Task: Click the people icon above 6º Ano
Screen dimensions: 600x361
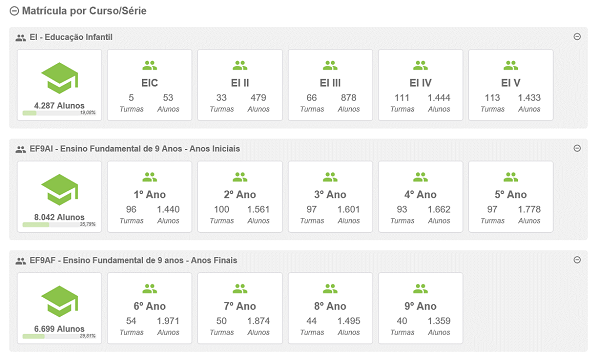Action: click(150, 289)
